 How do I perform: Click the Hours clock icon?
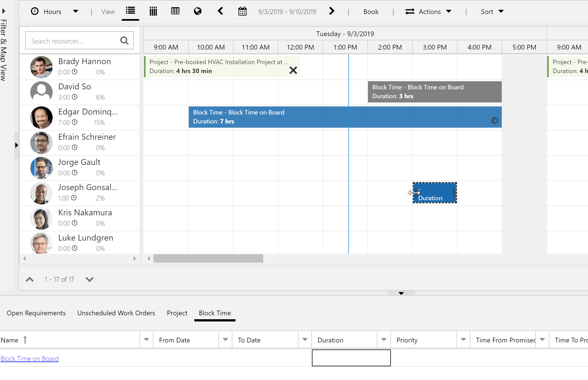tap(34, 11)
